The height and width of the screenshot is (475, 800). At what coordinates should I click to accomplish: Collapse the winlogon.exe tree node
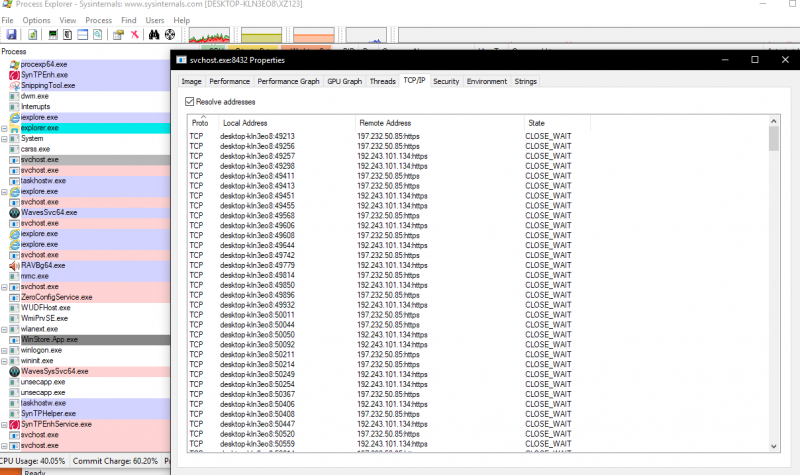point(4,351)
